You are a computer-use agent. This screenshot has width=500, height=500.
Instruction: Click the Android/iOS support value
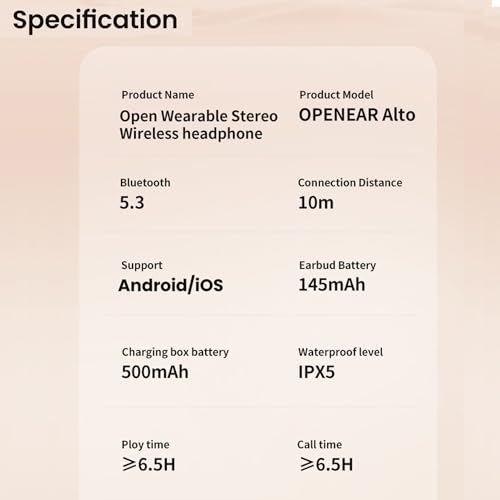click(x=171, y=285)
